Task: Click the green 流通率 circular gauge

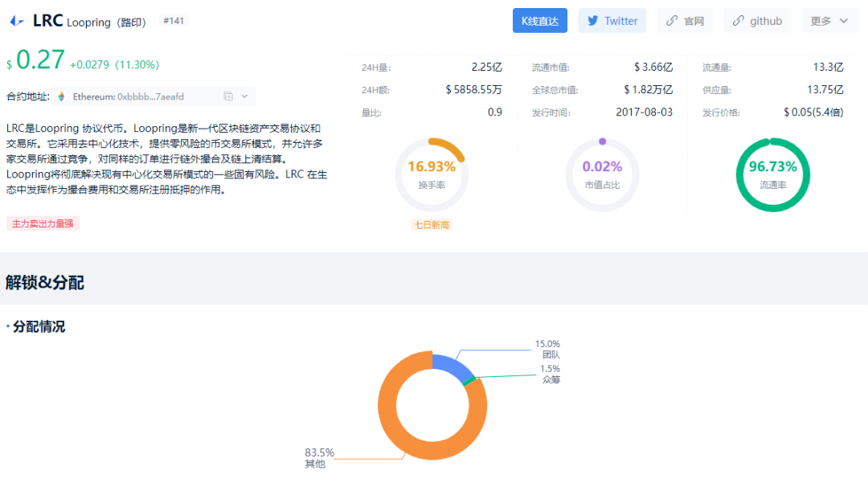Action: pyautogui.click(x=773, y=174)
